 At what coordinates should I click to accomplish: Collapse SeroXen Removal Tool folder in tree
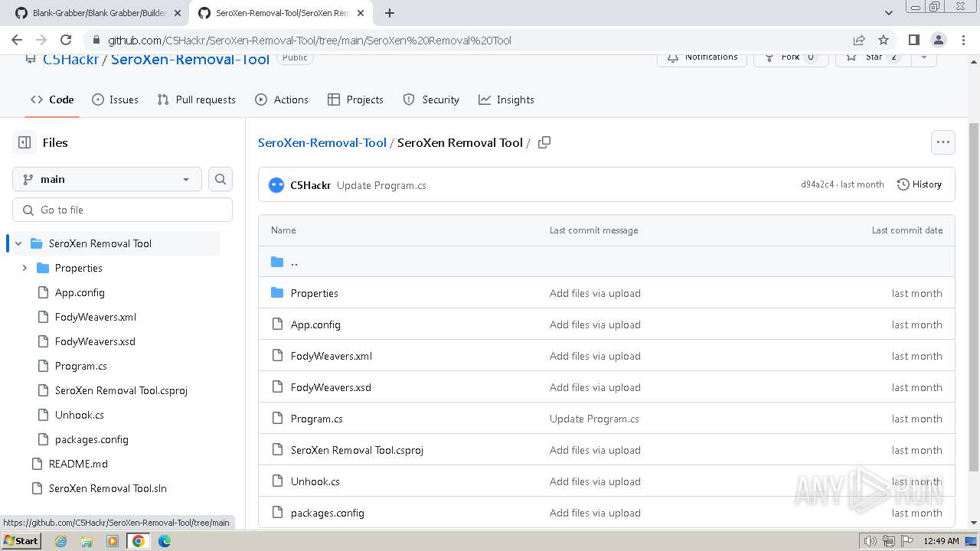click(18, 243)
